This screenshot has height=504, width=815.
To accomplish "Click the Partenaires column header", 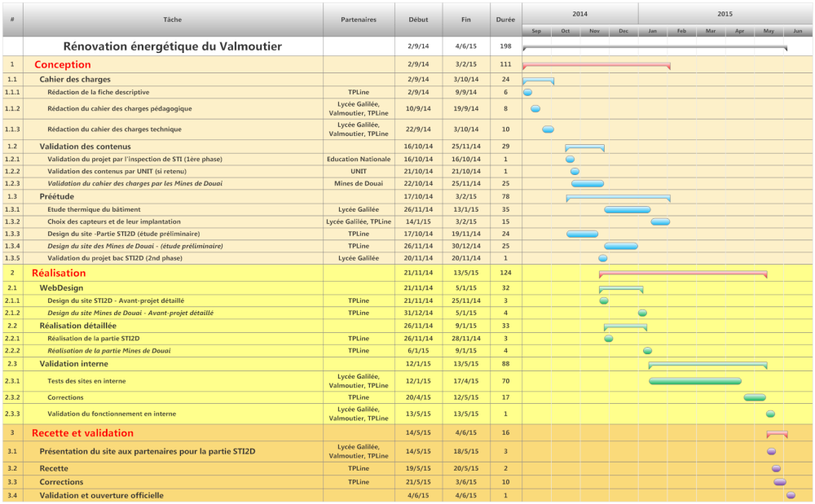I will pyautogui.click(x=359, y=19).
